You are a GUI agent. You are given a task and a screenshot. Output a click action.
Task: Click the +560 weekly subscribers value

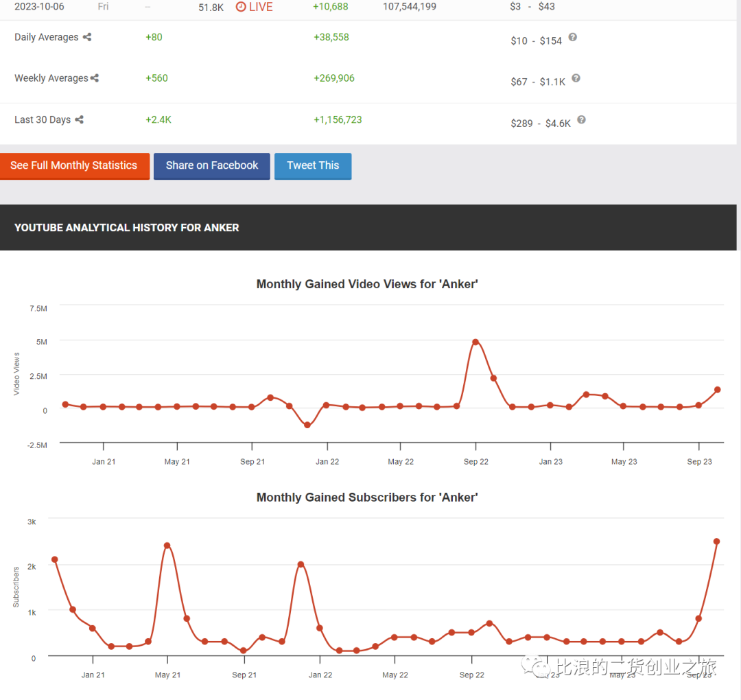pos(156,78)
